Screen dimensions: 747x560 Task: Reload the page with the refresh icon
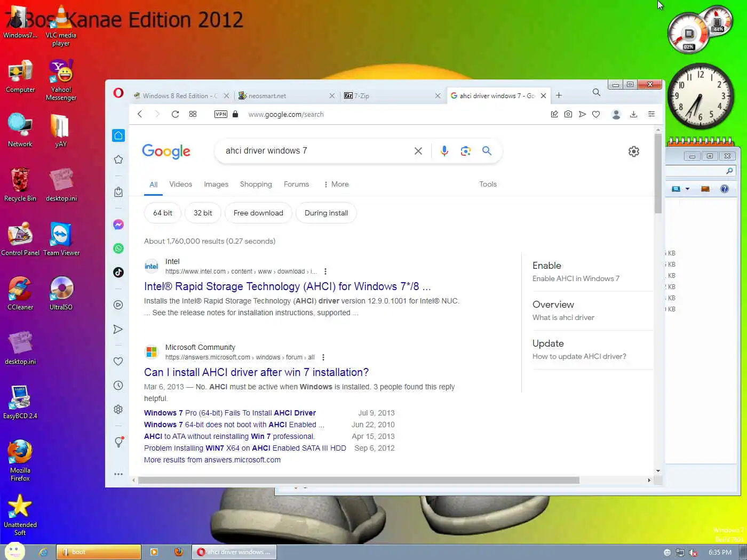tap(175, 114)
